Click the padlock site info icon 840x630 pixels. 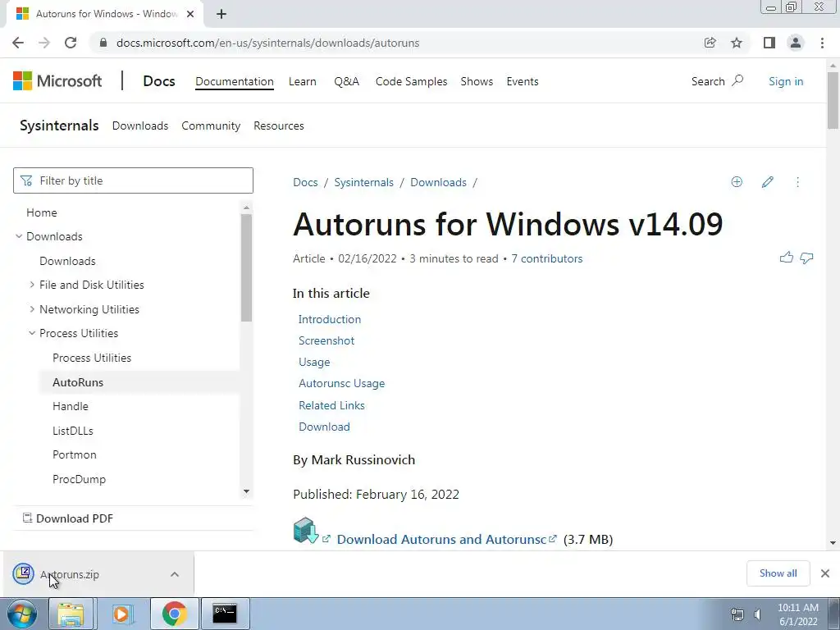coord(103,43)
